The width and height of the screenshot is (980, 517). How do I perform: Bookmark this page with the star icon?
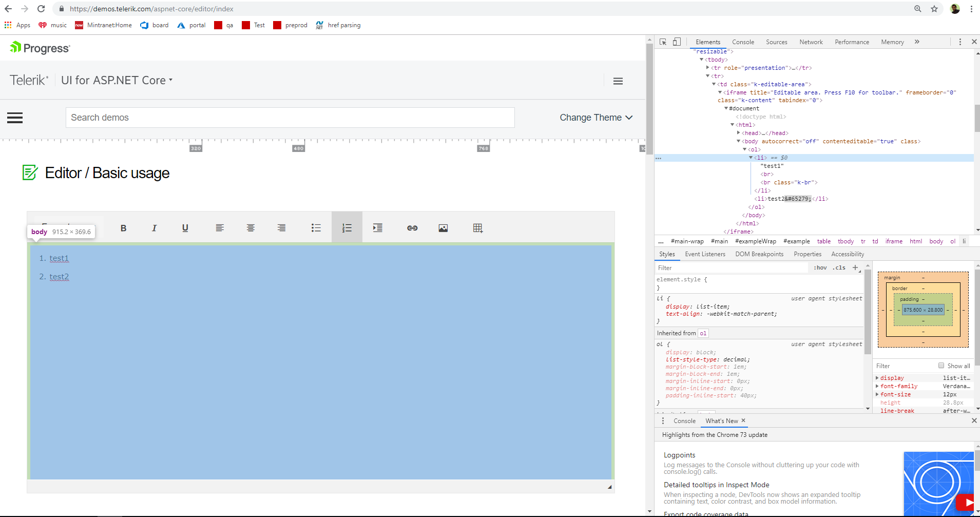pyautogui.click(x=934, y=9)
